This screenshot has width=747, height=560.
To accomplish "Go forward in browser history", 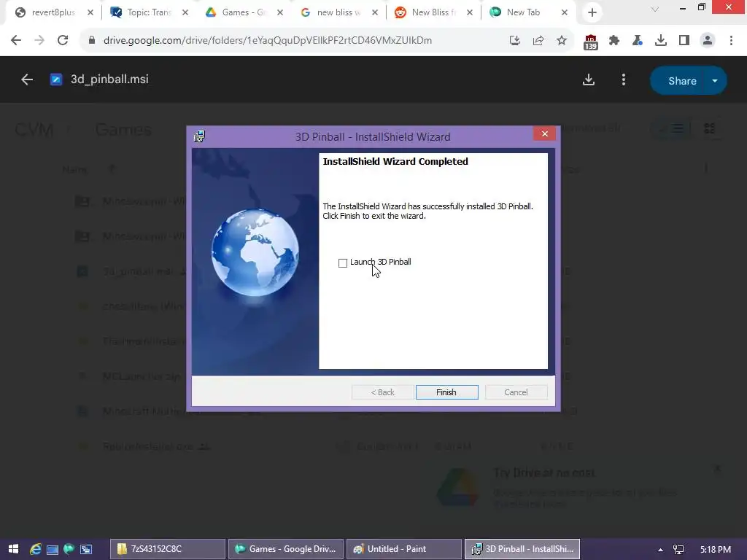I will [x=39, y=41].
